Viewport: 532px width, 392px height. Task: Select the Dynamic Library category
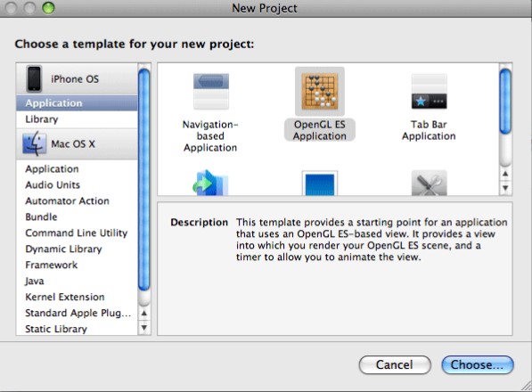77,249
